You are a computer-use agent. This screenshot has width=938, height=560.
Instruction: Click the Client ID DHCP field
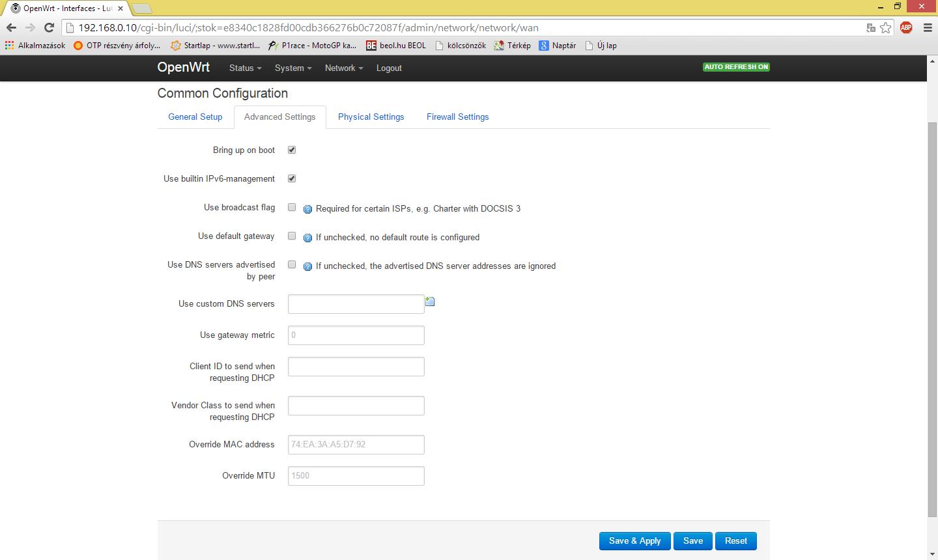[356, 367]
